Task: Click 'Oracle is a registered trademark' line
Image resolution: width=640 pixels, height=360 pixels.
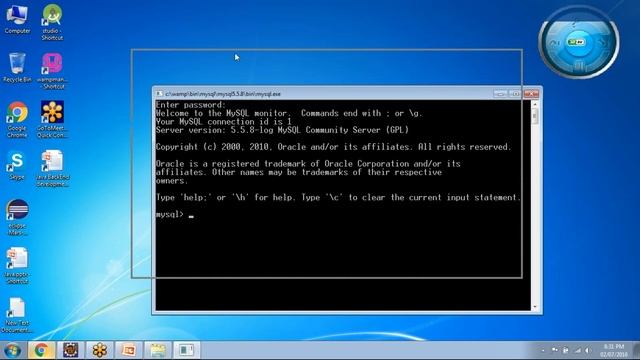Action: tap(308, 164)
